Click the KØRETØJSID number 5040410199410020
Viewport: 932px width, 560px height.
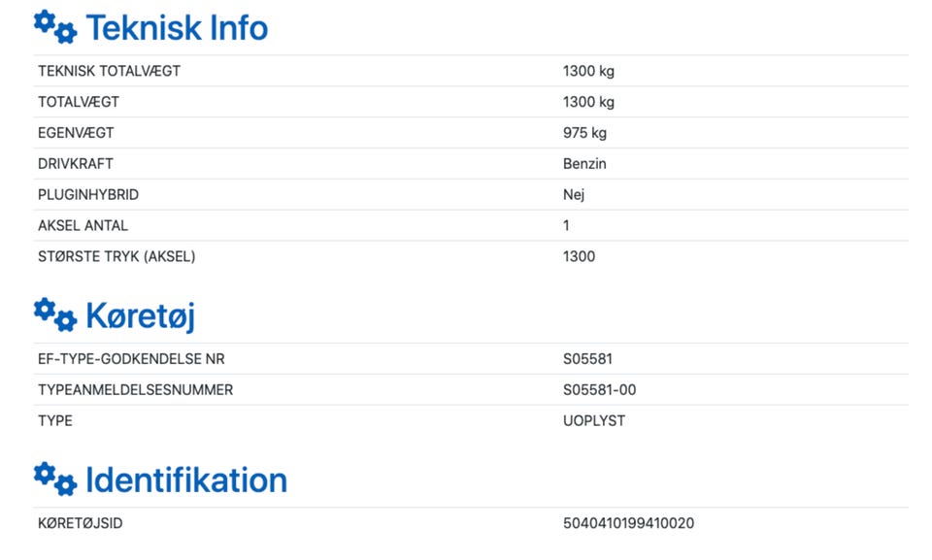628,523
